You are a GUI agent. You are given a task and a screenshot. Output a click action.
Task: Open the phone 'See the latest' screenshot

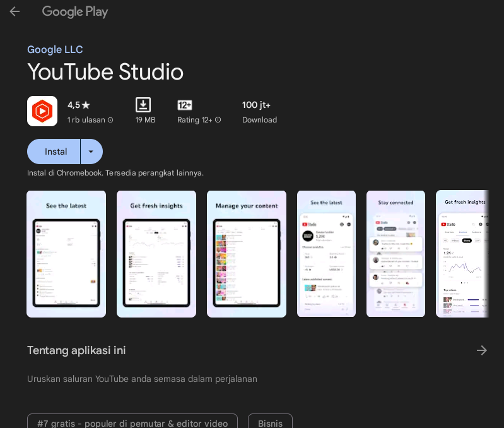click(x=326, y=254)
